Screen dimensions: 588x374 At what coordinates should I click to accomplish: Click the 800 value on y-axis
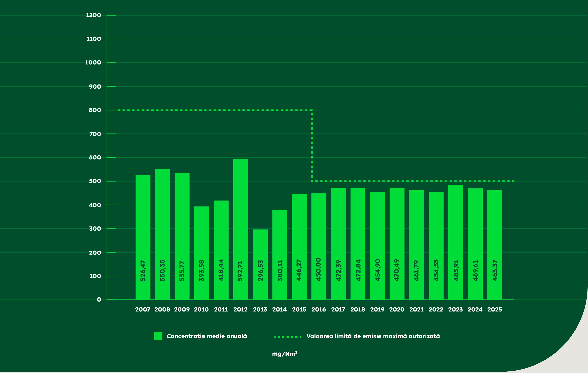[x=95, y=110]
